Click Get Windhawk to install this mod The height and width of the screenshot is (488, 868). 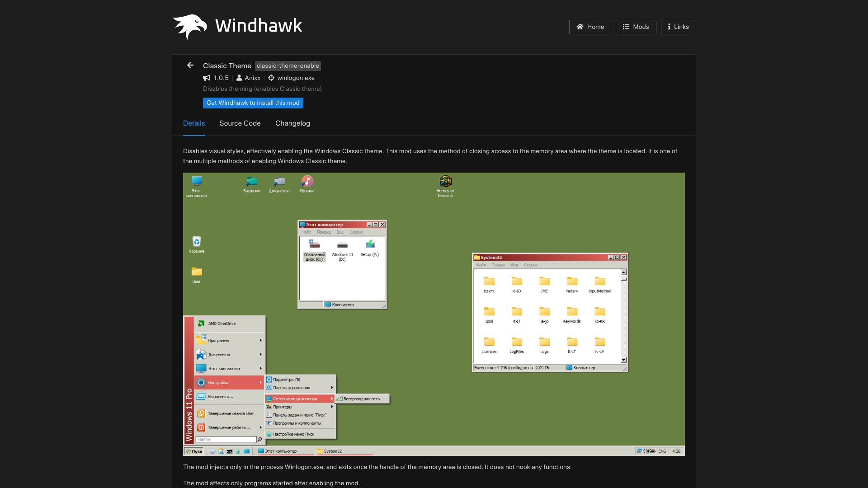(253, 103)
